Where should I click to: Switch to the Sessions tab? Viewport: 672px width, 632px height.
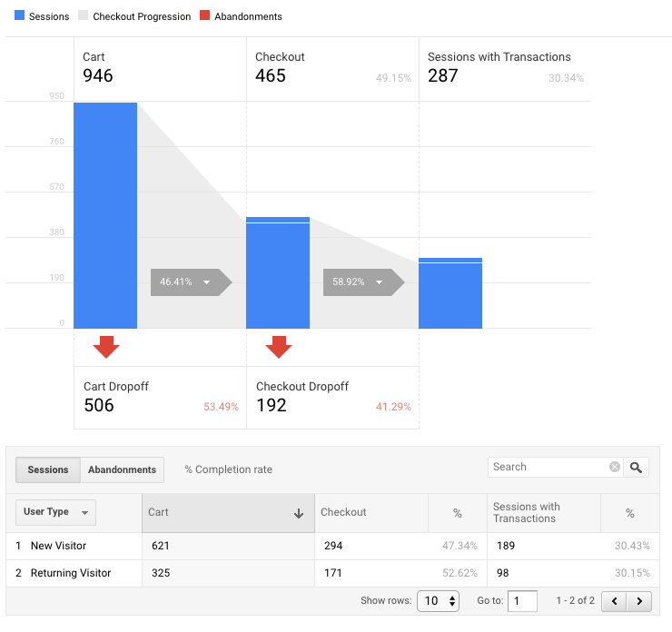(x=48, y=469)
